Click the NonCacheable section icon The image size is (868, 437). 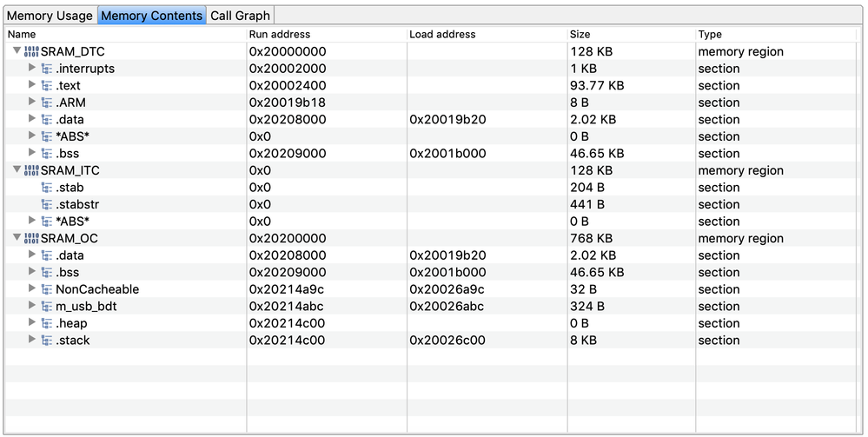coord(47,289)
